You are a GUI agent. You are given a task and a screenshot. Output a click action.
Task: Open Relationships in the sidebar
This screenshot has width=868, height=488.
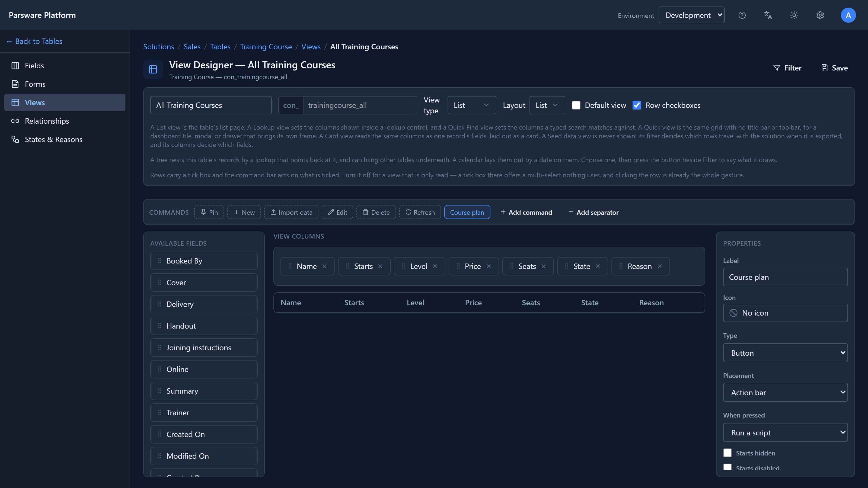pyautogui.click(x=65, y=121)
